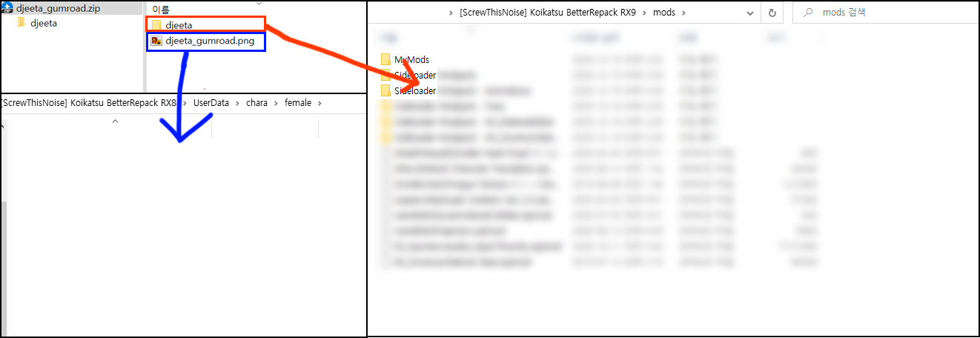This screenshot has height=338, width=980.
Task: Click the magnifier icon in the mods search box
Action: (x=807, y=13)
